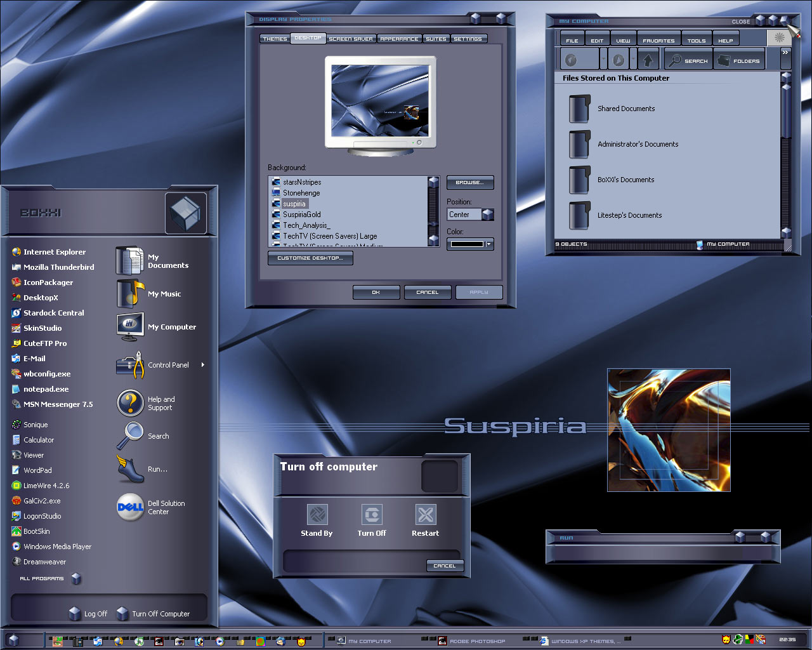Click the Search magnifier in Start menu

[x=130, y=436]
